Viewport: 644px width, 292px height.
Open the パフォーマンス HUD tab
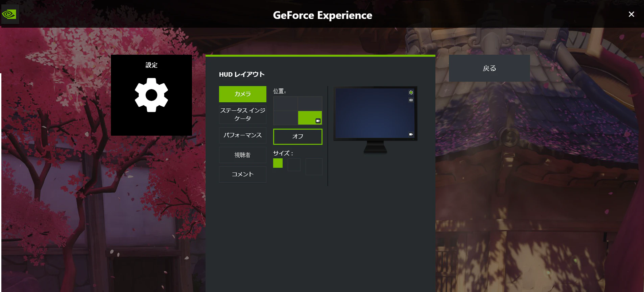click(243, 135)
